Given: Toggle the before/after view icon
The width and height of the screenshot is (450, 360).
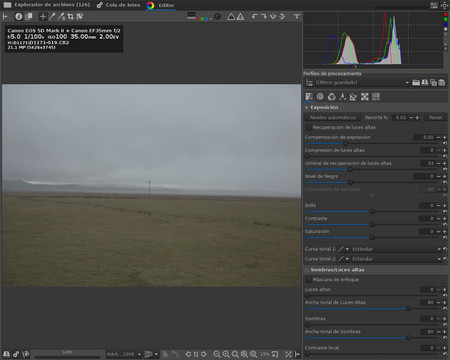Looking at the screenshot, I should [29, 16].
